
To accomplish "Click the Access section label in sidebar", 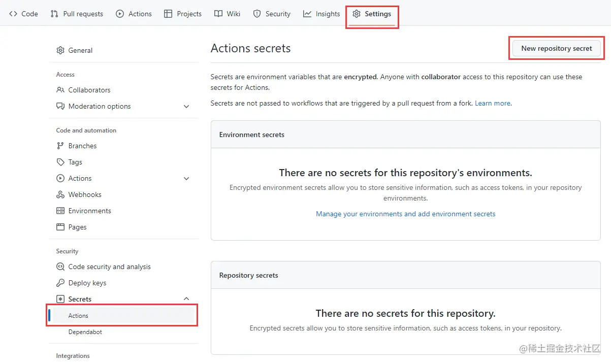I will click(65, 75).
